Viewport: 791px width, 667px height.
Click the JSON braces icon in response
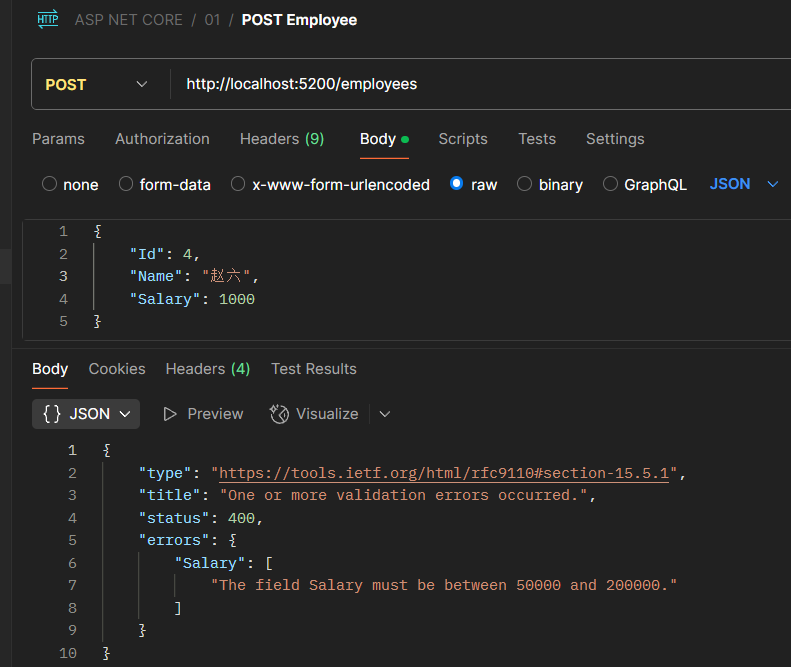tap(52, 414)
